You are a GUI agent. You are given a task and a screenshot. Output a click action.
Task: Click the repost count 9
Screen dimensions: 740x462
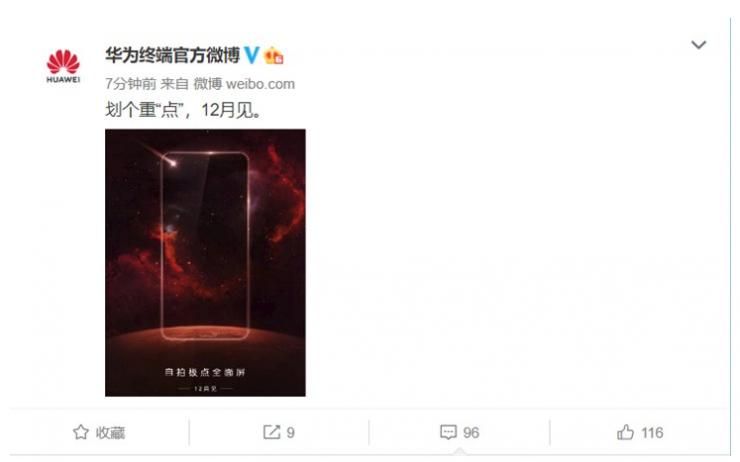click(291, 432)
